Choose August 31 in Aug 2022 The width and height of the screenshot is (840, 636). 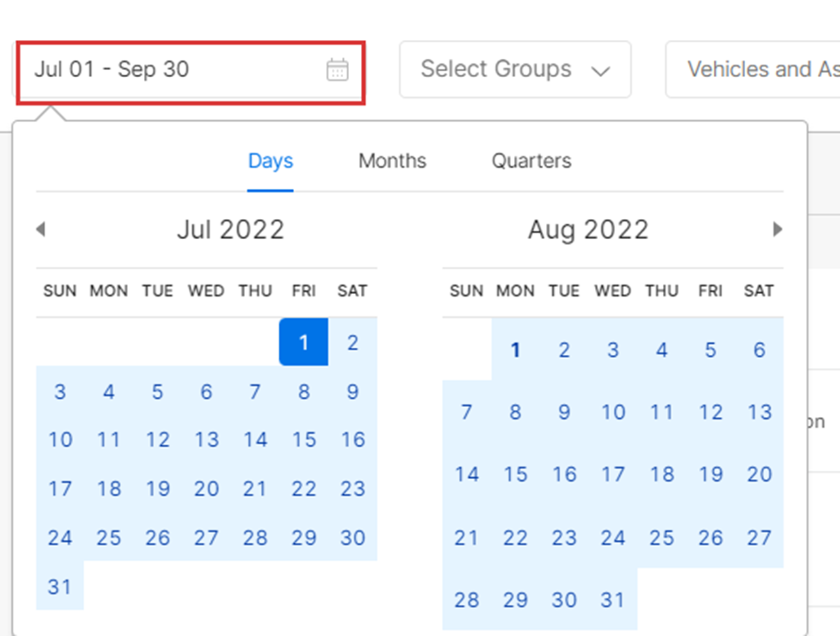click(613, 599)
